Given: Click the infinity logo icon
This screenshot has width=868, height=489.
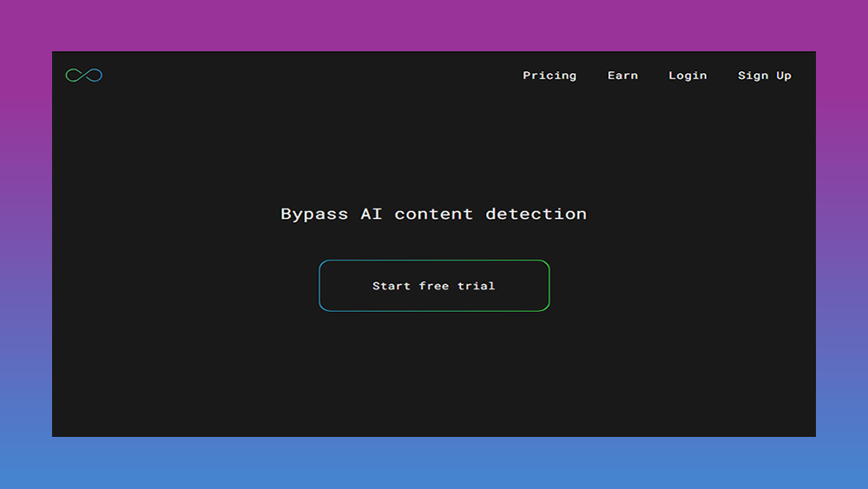Looking at the screenshot, I should tap(83, 75).
